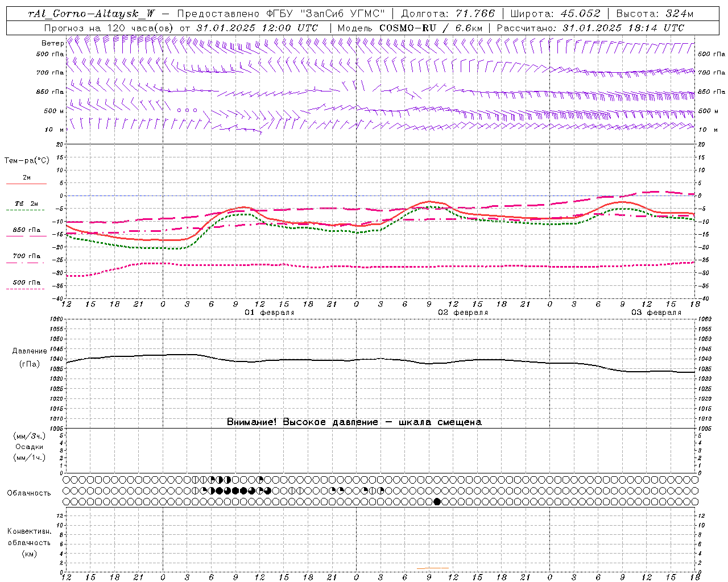Image resolution: width=728 pixels, height=582 pixels.
Task: Click the Широта: 45.052 value
Action: [x=555, y=14]
